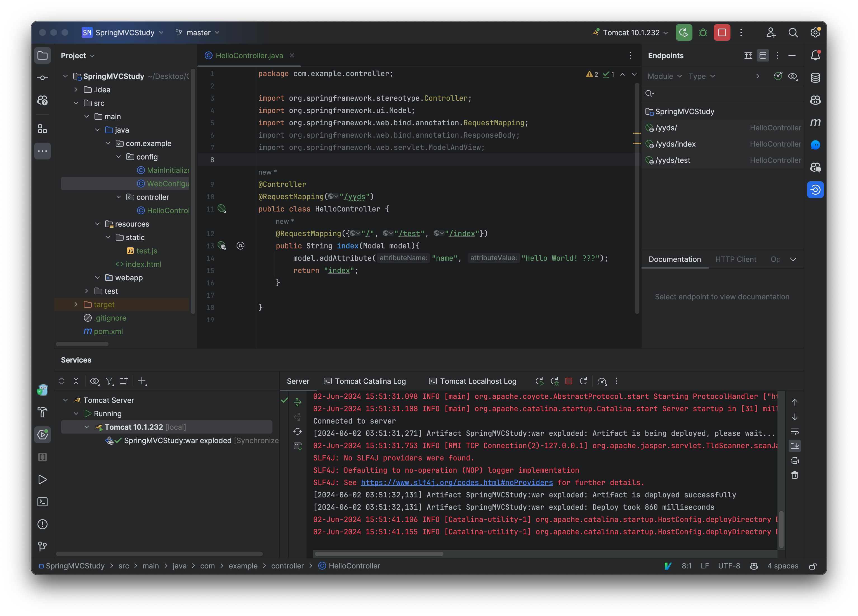Toggle the Endpoints details panel layout button
Image resolution: width=858 pixels, height=616 pixels.
[x=763, y=56]
